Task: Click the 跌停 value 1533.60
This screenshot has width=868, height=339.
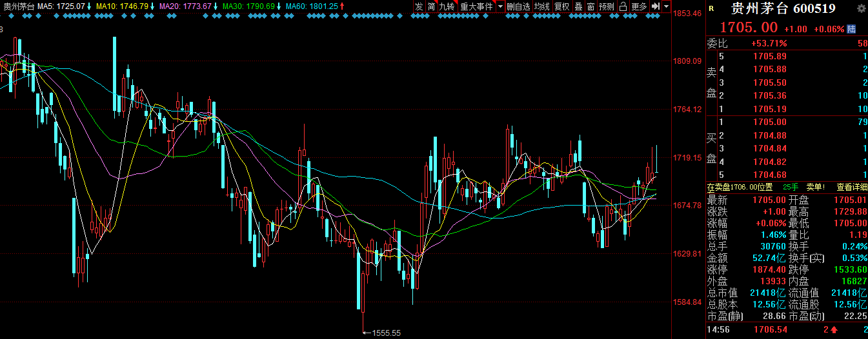Action: [850, 269]
